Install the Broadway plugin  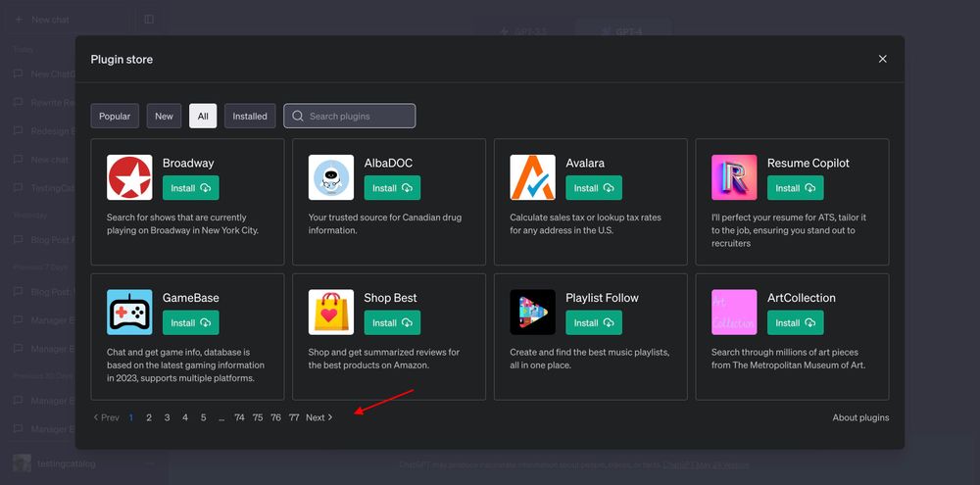click(x=190, y=188)
